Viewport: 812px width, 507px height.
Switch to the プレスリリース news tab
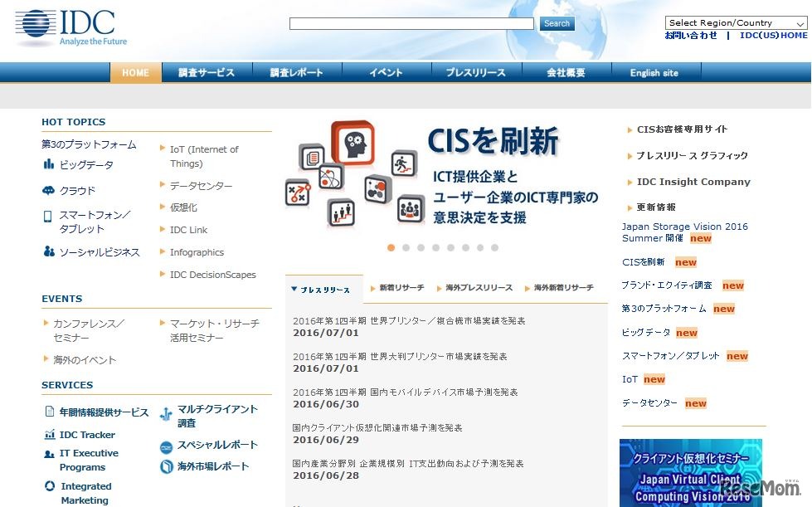324,290
